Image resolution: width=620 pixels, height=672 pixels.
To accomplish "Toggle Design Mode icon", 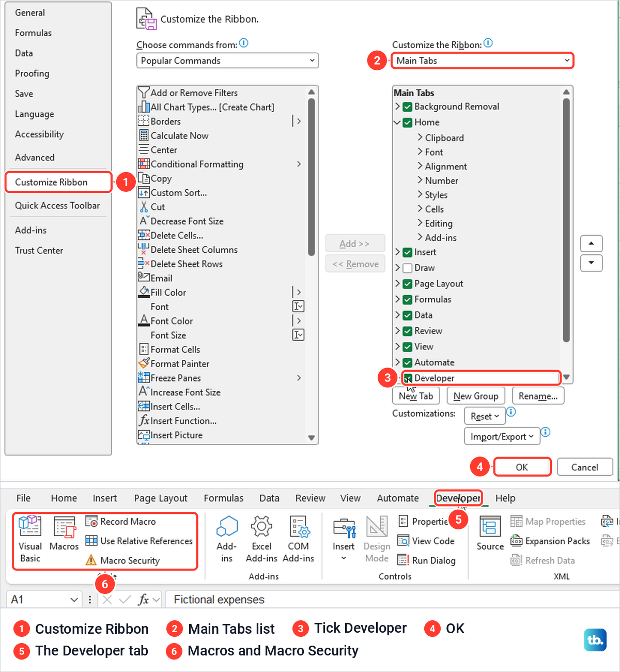I will click(x=377, y=527).
